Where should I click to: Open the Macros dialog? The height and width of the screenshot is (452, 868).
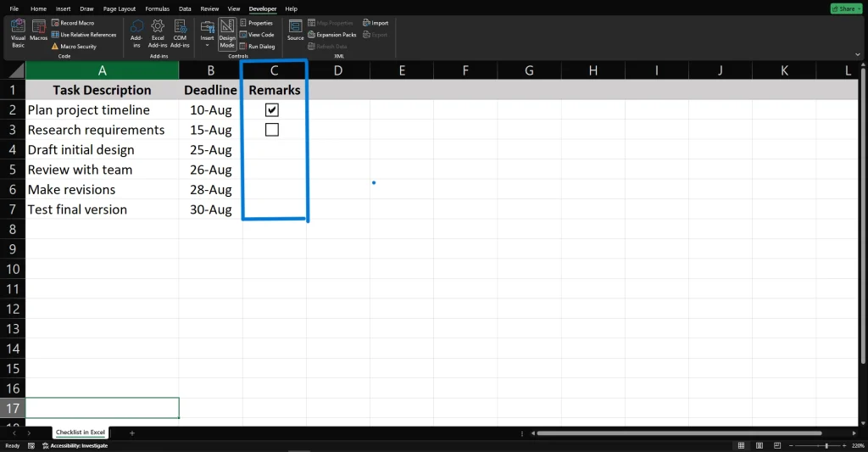click(x=38, y=31)
